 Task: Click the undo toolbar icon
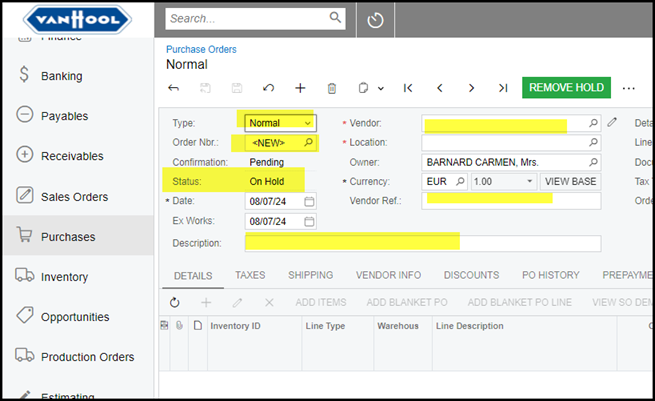(268, 88)
